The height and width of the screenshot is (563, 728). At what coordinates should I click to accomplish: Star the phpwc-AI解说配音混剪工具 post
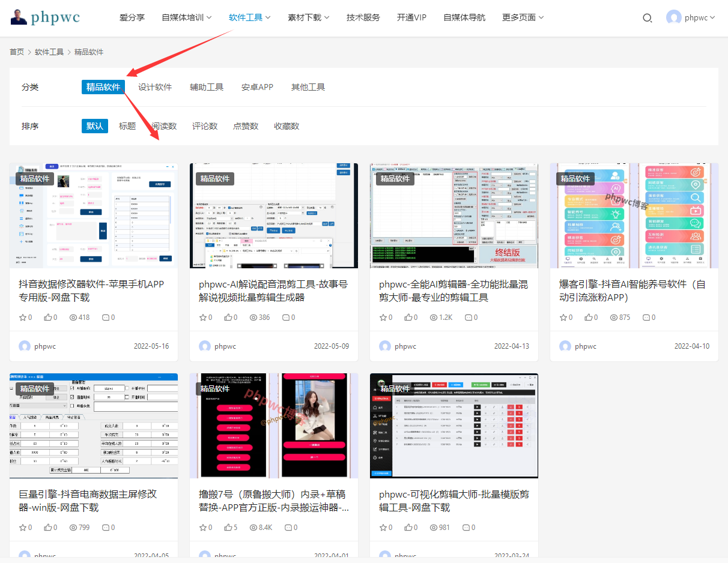tap(203, 318)
